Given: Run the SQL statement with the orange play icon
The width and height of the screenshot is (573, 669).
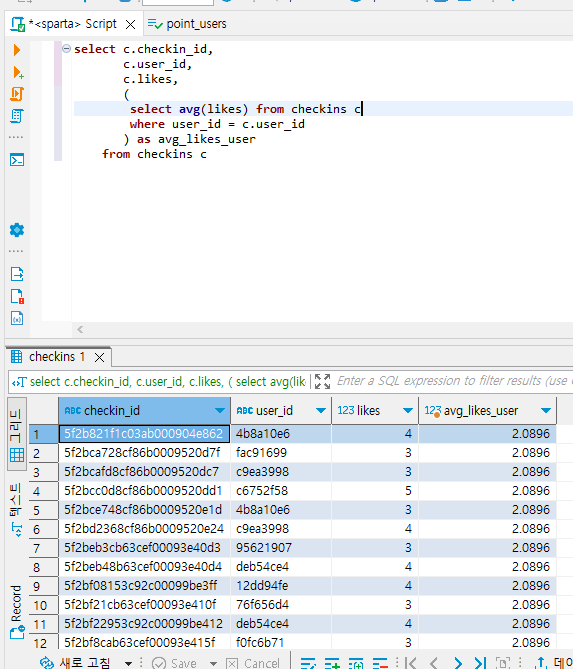Looking at the screenshot, I should click(x=17, y=50).
